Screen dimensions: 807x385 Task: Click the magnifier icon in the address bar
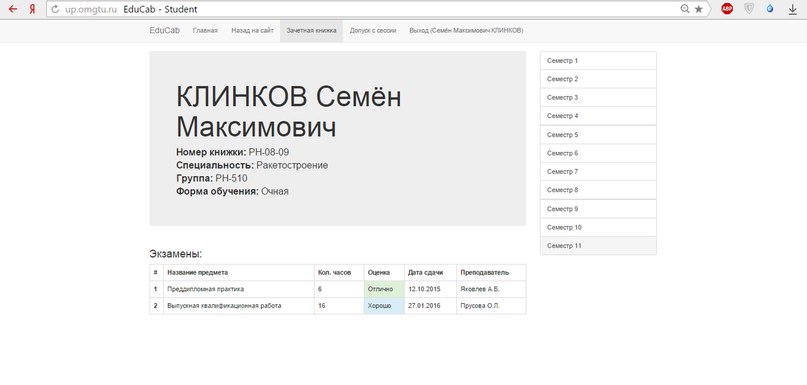[x=685, y=9]
